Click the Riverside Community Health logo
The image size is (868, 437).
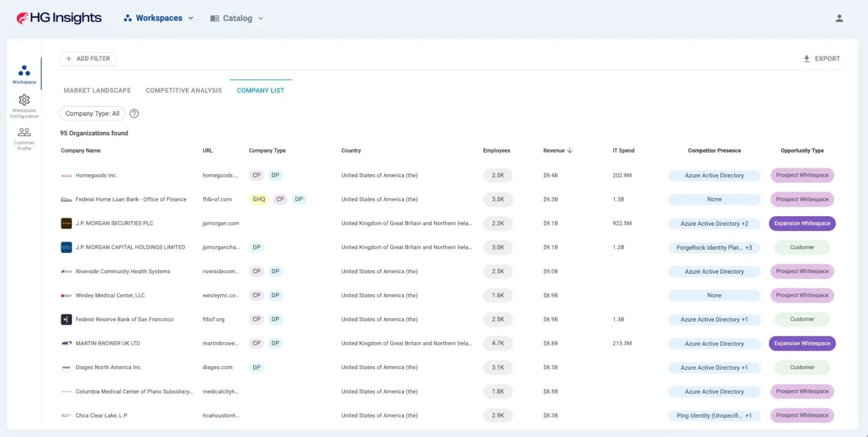coord(66,272)
